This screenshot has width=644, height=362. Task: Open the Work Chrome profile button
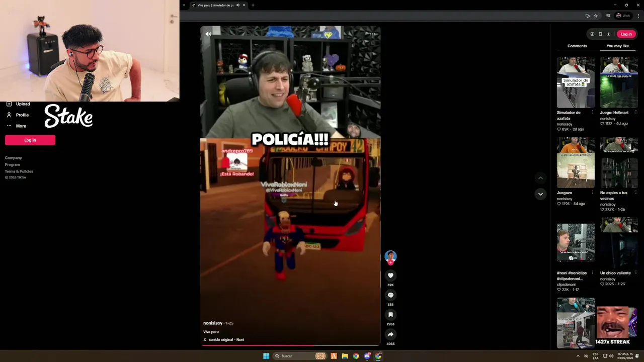tap(623, 16)
